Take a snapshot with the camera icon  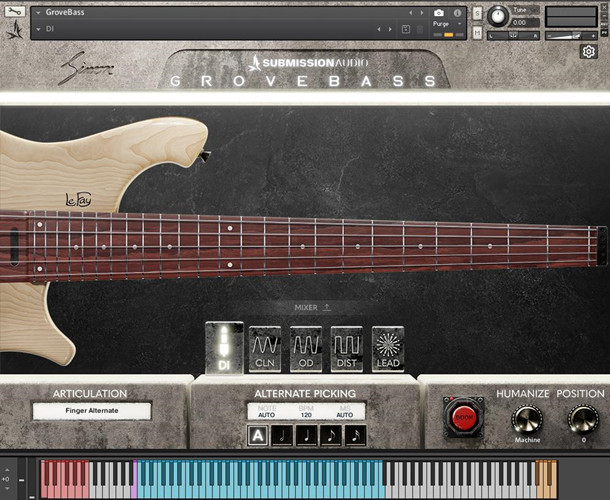[x=439, y=13]
